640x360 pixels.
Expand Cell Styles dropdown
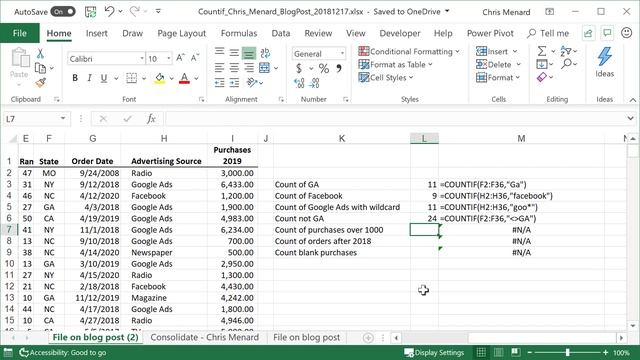pyautogui.click(x=411, y=78)
